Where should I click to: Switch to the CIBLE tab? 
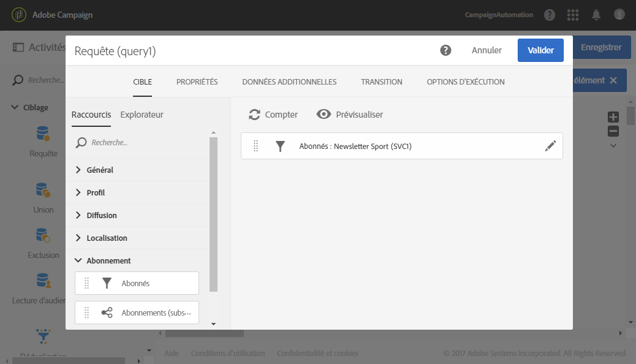tap(142, 82)
